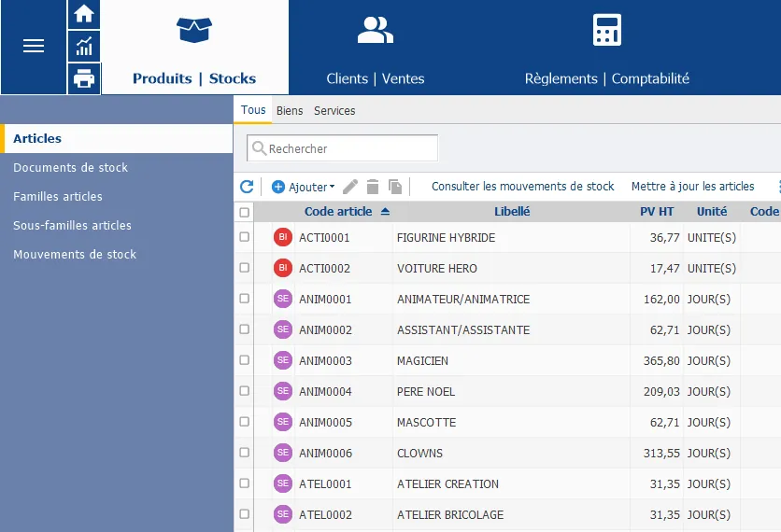
Task: Toggle the Code article sort arrow
Action: pyautogui.click(x=386, y=212)
